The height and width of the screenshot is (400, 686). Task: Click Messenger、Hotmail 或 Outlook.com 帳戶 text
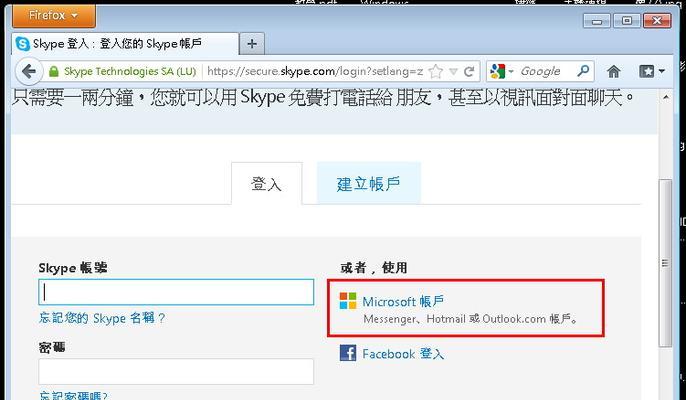(471, 319)
